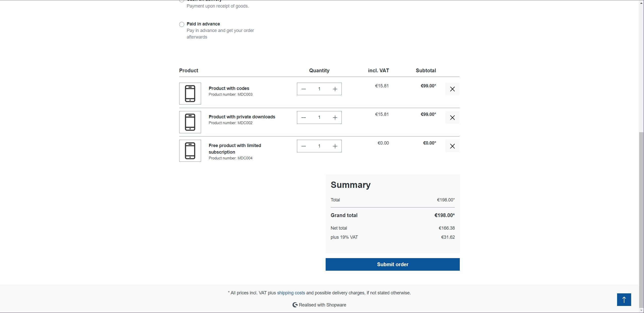Screen dimensions: 644x313
Task: Open the Product with private downloads title
Action: [242, 117]
